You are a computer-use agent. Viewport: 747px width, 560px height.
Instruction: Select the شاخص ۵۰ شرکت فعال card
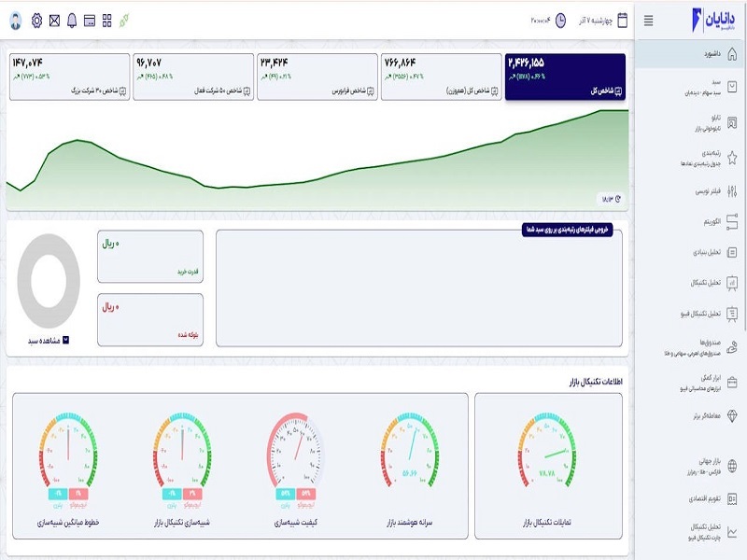[193, 77]
